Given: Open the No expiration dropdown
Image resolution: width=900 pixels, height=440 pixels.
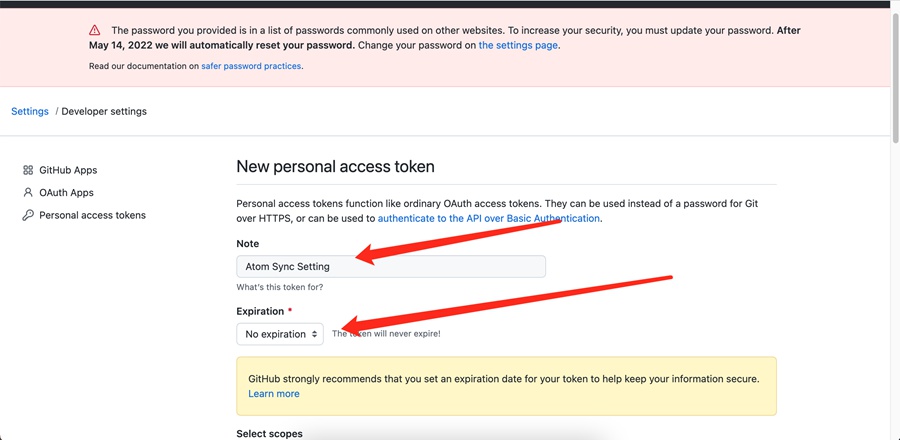Looking at the screenshot, I should [280, 334].
